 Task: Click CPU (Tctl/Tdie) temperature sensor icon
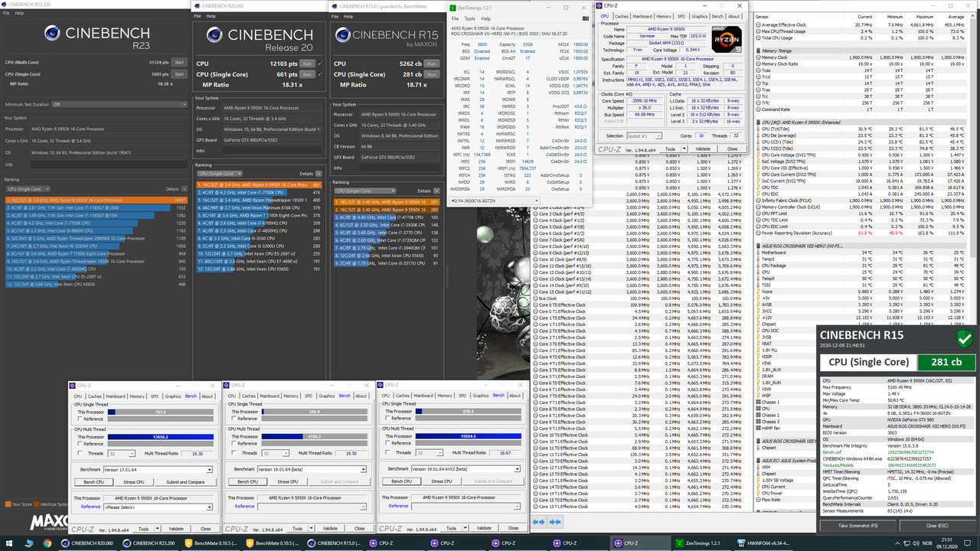(x=759, y=129)
